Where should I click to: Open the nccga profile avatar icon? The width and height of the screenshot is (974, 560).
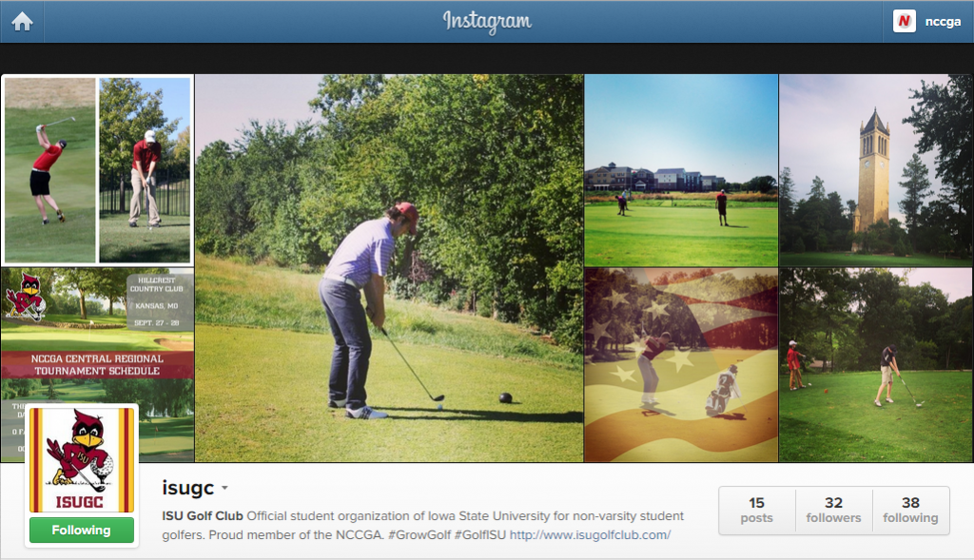pos(904,21)
